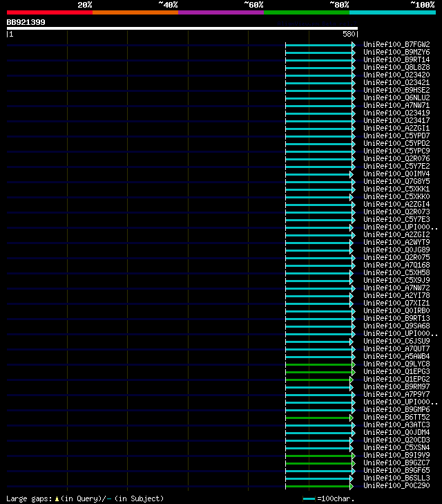This screenshot has height=504, width=442.
Task: Click the green alignment bar for UniRef100_B9GZC7
Action: point(319,463)
